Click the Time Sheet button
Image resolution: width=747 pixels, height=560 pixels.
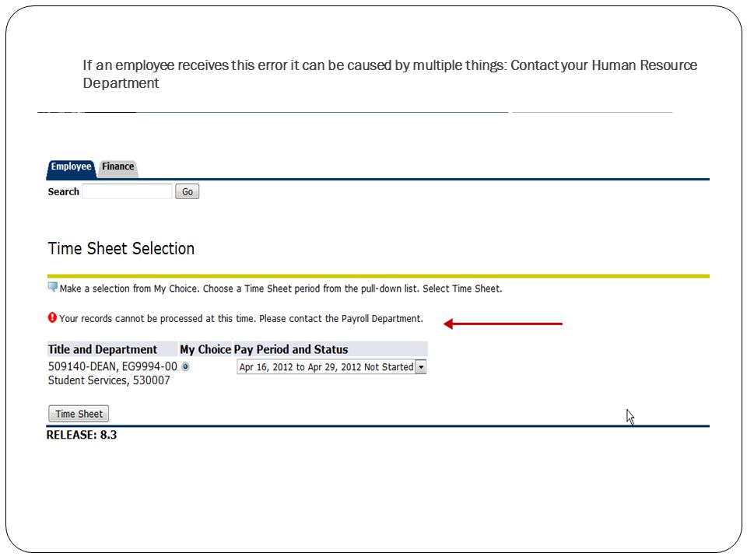[x=79, y=414]
